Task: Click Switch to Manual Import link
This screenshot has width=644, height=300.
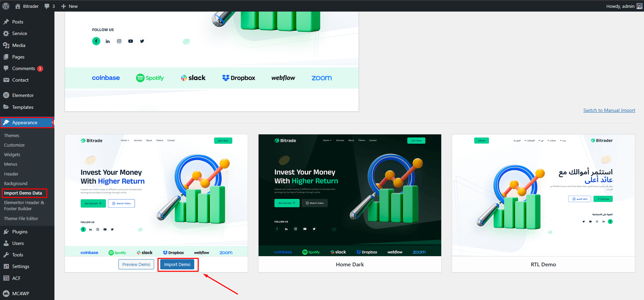Action: coord(609,110)
